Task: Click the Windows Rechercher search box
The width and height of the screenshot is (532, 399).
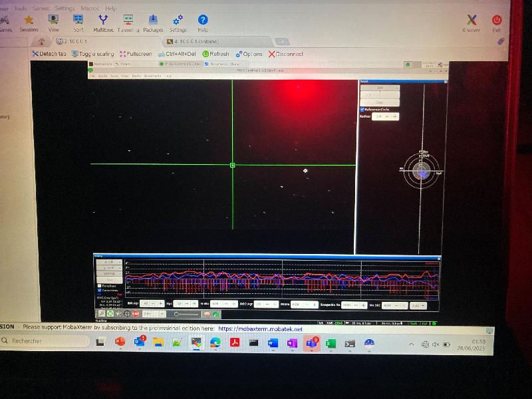Action: pyautogui.click(x=45, y=340)
